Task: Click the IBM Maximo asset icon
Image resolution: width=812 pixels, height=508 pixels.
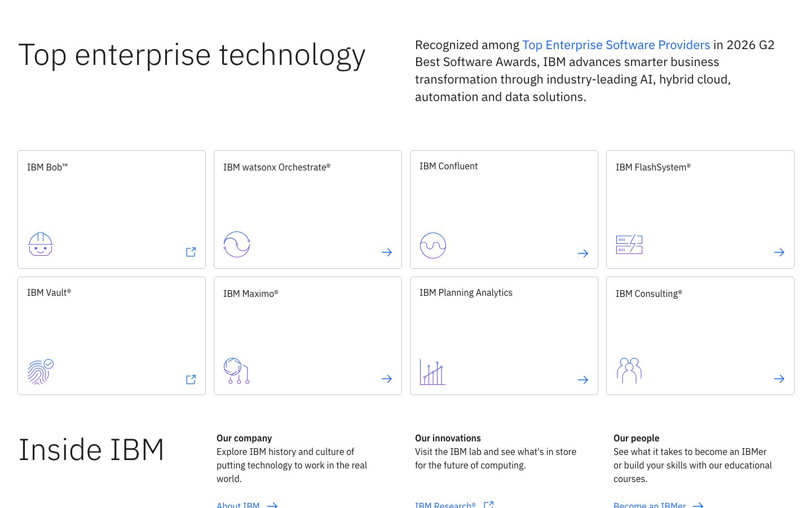Action: (237, 371)
